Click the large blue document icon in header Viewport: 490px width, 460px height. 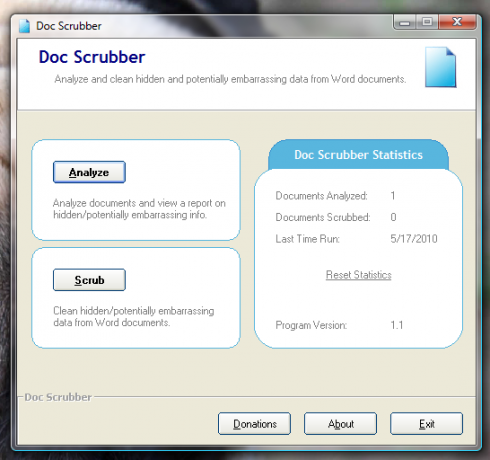pyautogui.click(x=440, y=67)
